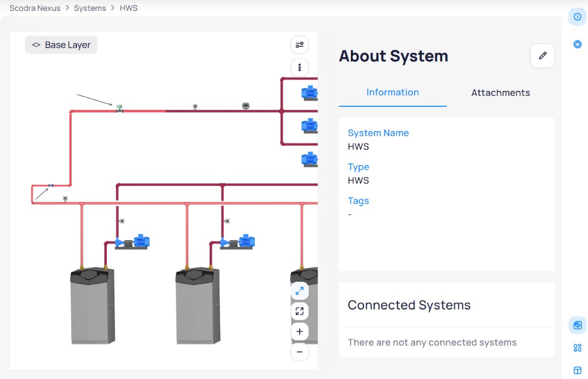Viewport: 588px width, 379px height.
Task: Select the middle boiler unit
Action: 198,305
